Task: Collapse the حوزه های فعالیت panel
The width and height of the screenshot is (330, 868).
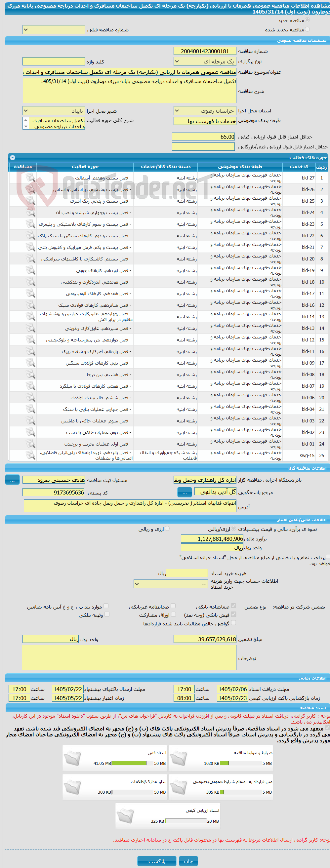Action: point(13,157)
